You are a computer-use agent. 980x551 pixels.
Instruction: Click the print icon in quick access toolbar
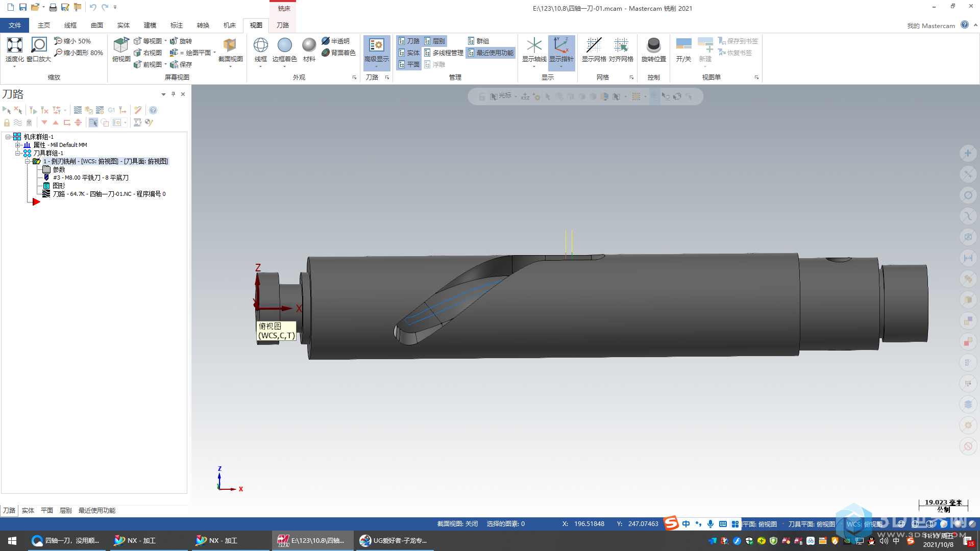click(x=53, y=7)
